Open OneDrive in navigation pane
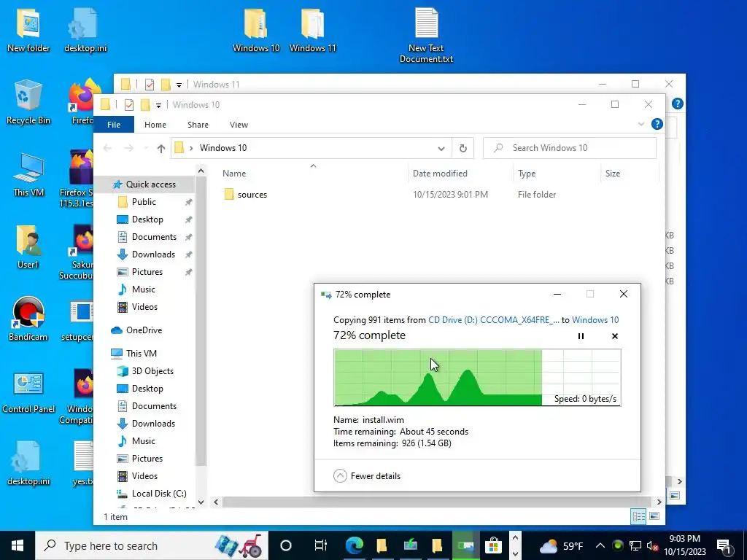The width and height of the screenshot is (747, 560). pyautogui.click(x=144, y=330)
